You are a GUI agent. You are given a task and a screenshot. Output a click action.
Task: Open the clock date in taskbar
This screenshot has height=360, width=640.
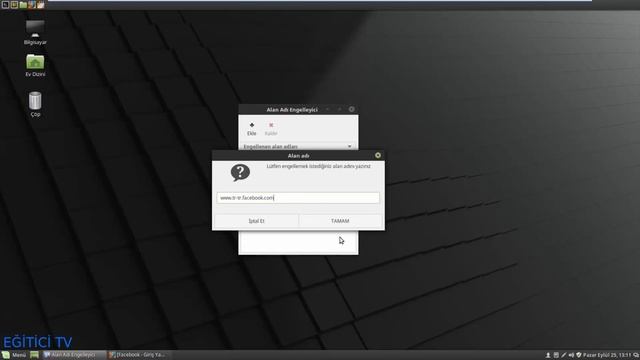[x=607, y=355]
